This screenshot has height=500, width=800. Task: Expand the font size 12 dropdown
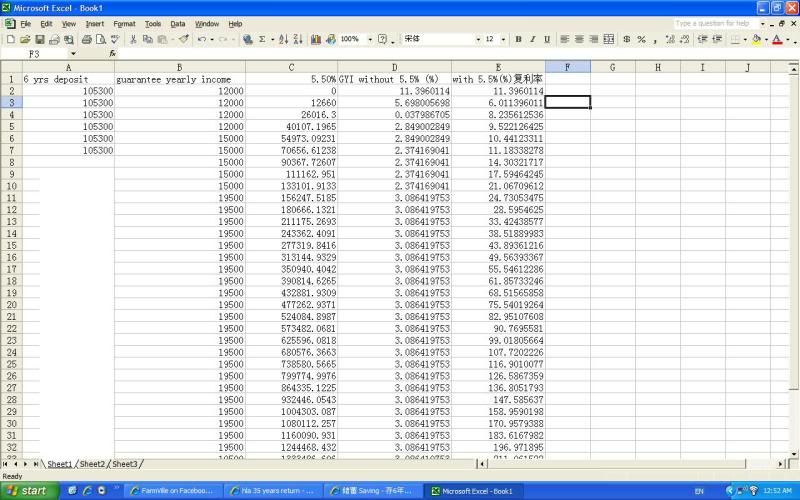pos(503,39)
